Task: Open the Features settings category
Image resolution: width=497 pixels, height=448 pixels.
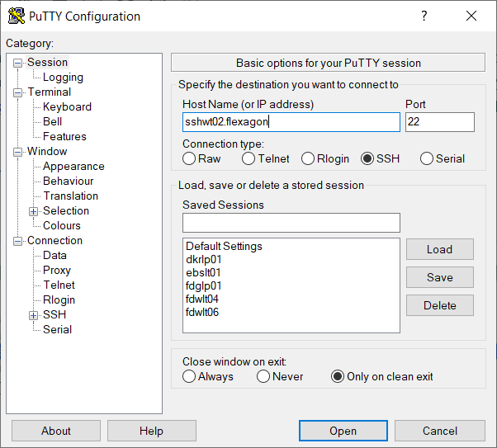Action: click(x=64, y=137)
